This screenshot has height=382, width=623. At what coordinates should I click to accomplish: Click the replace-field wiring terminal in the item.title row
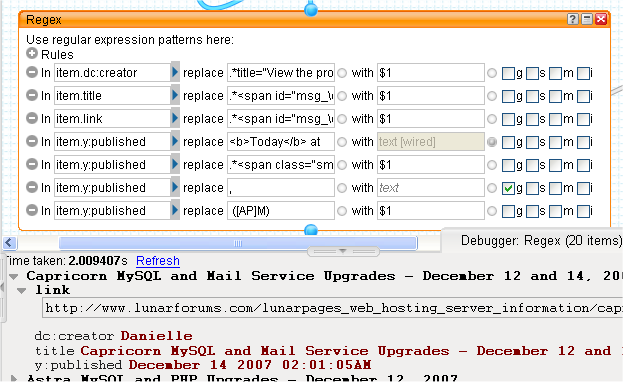[342, 96]
